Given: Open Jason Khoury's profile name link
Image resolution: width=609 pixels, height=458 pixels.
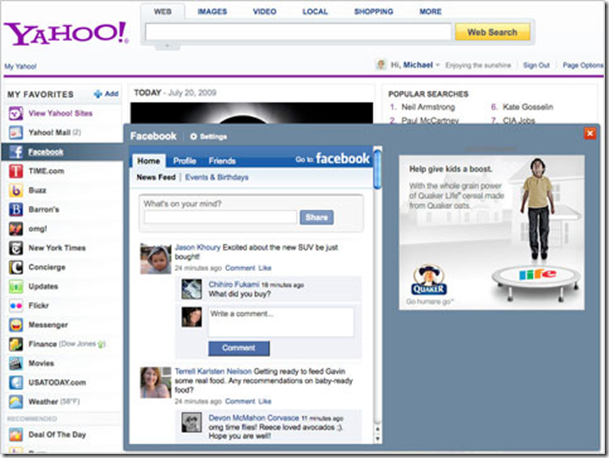Looking at the screenshot, I should pos(197,247).
